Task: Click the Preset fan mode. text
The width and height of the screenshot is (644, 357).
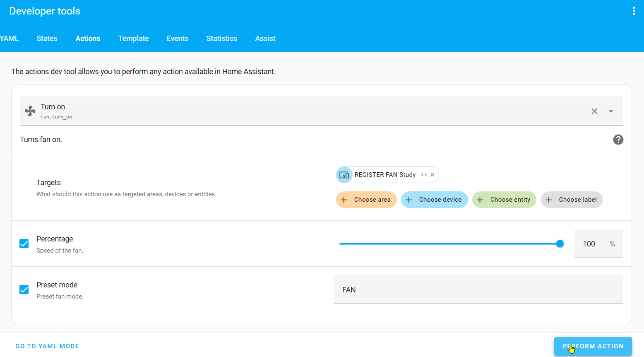Action: (60, 297)
